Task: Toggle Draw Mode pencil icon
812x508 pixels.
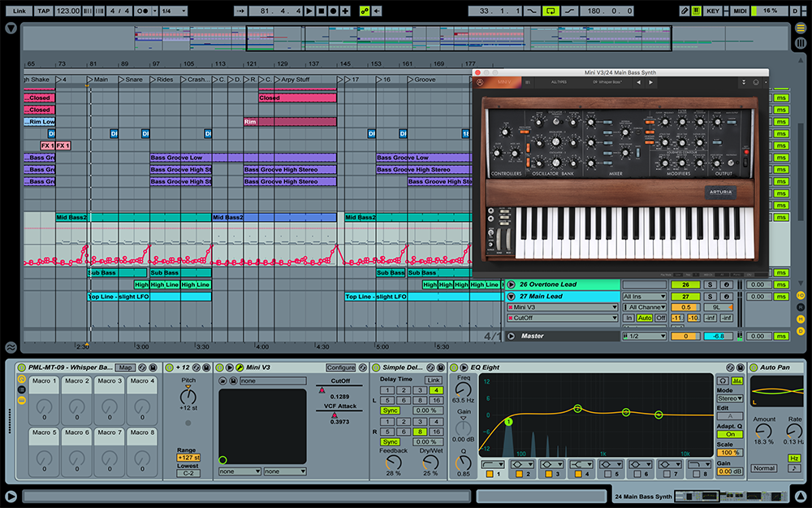Action: [685, 11]
